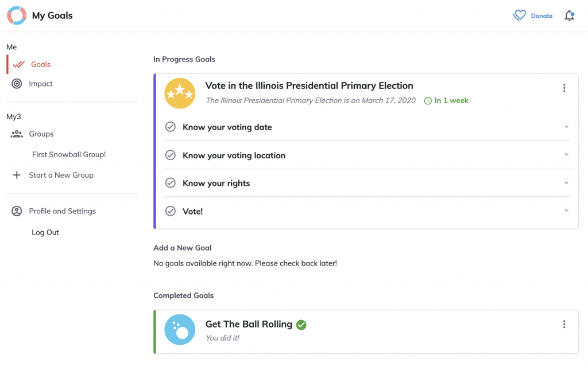Click the yellow stars goal badge
The image size is (588, 374).
179,93
